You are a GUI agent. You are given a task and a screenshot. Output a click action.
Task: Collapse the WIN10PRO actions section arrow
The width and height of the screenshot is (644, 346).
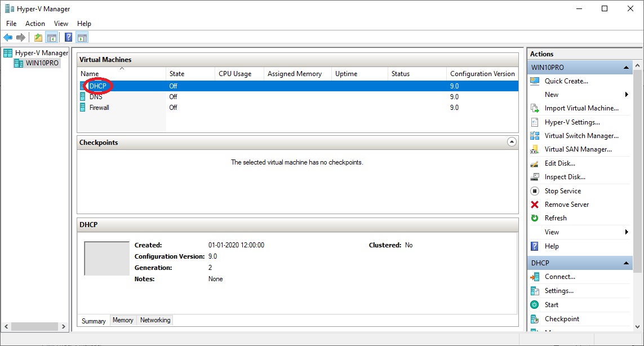pyautogui.click(x=626, y=68)
